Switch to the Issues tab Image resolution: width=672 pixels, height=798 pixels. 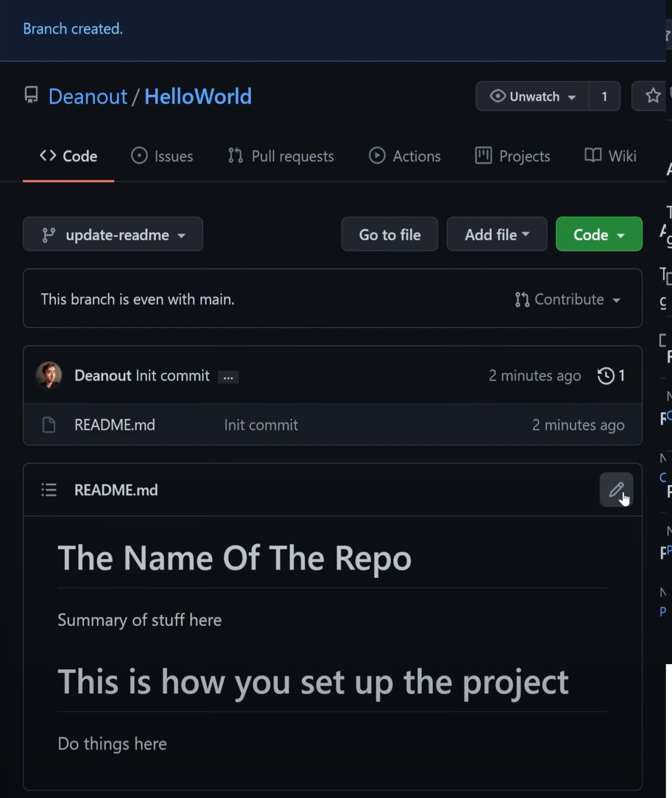(x=162, y=156)
